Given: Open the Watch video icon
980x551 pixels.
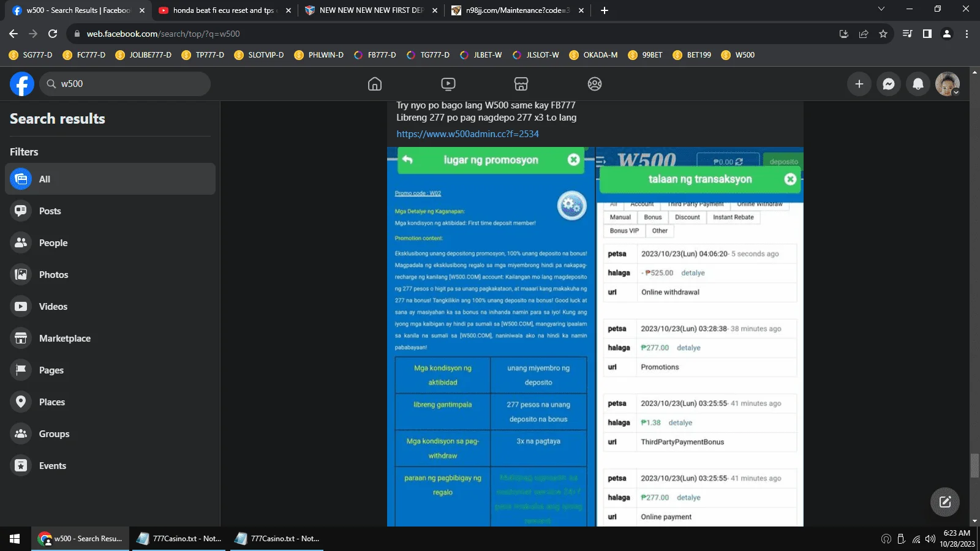Looking at the screenshot, I should pos(448,84).
